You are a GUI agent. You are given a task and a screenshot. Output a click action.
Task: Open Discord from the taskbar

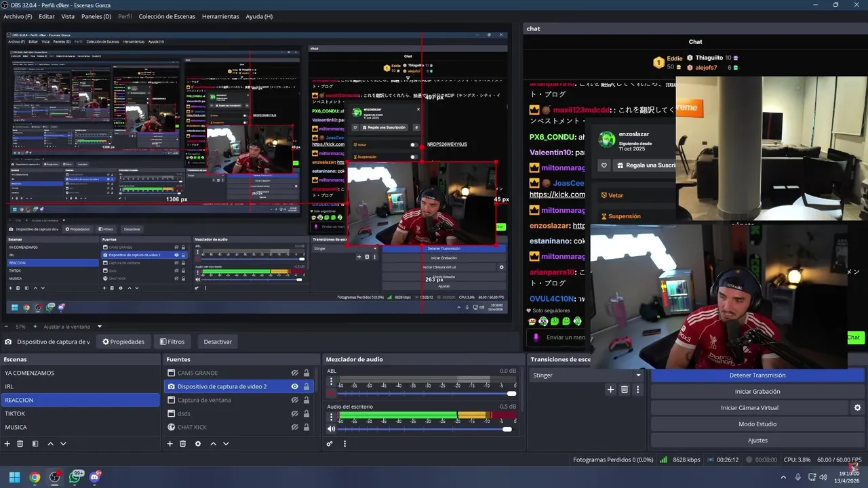[x=95, y=477]
